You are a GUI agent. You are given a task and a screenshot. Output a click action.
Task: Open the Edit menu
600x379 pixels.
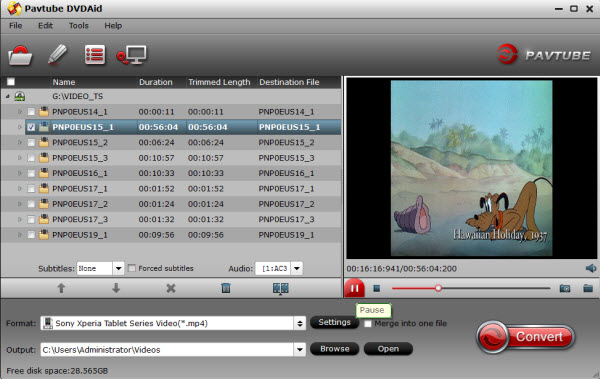[45, 26]
